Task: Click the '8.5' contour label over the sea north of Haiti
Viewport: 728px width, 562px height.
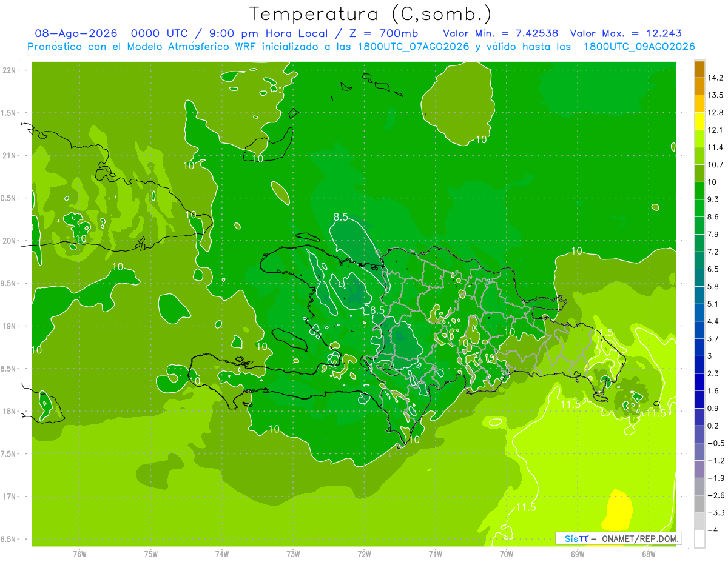Action: 341,217
